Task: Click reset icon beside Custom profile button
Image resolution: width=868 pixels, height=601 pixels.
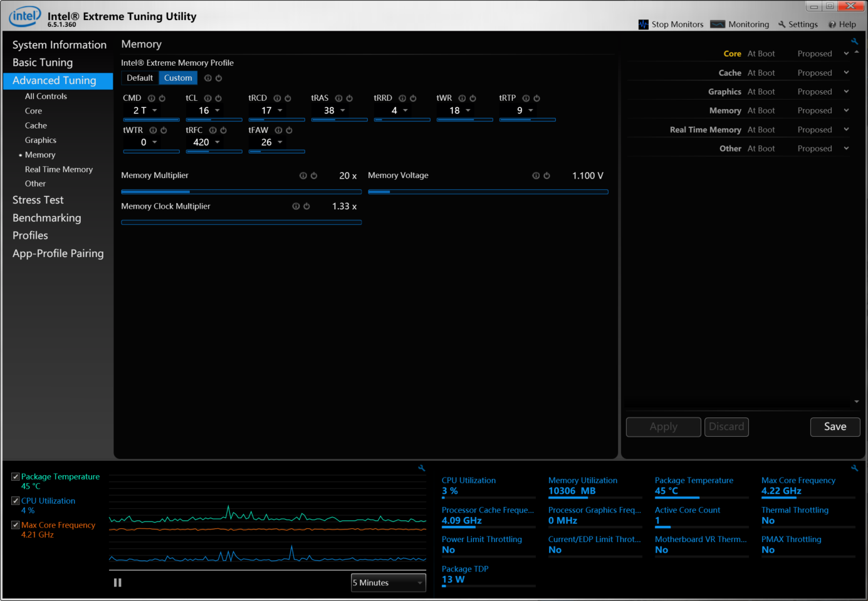Action: [x=219, y=78]
